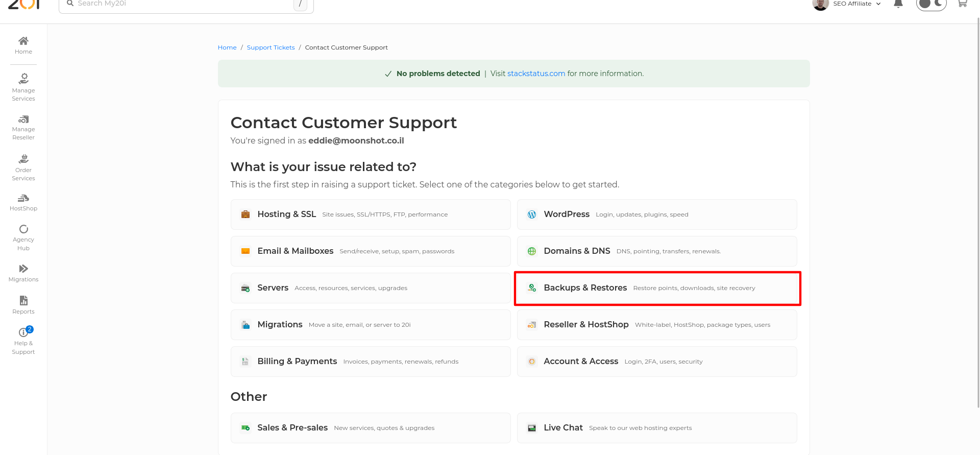Visit stackstatus.com link
Viewport: 980px width, 455px height.
pos(536,74)
